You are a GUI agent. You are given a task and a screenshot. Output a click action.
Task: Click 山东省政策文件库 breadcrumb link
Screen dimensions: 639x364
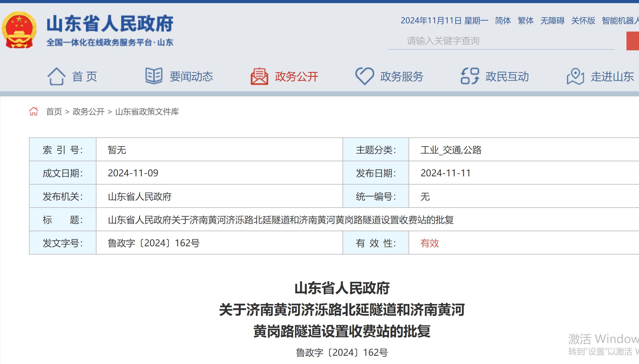coord(147,111)
